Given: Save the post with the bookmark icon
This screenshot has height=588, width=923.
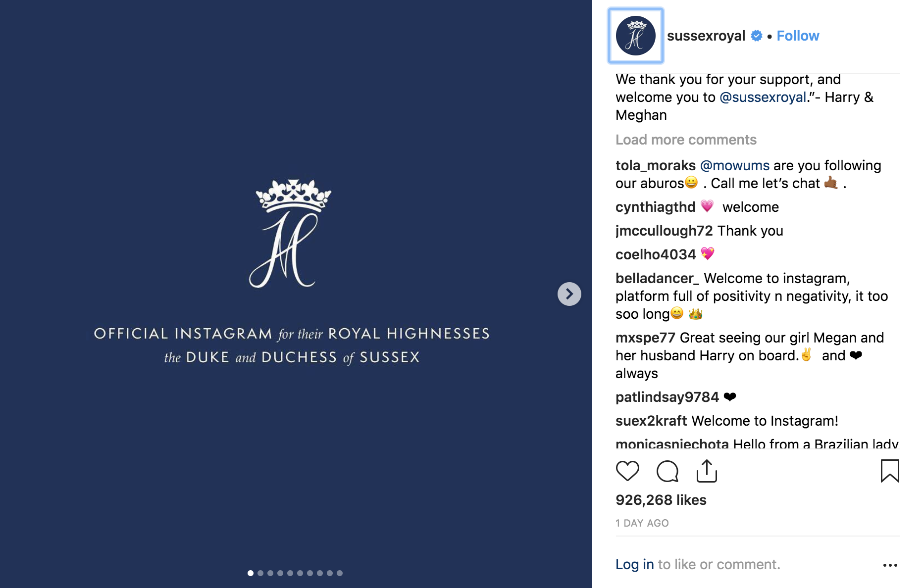Looking at the screenshot, I should [890, 471].
